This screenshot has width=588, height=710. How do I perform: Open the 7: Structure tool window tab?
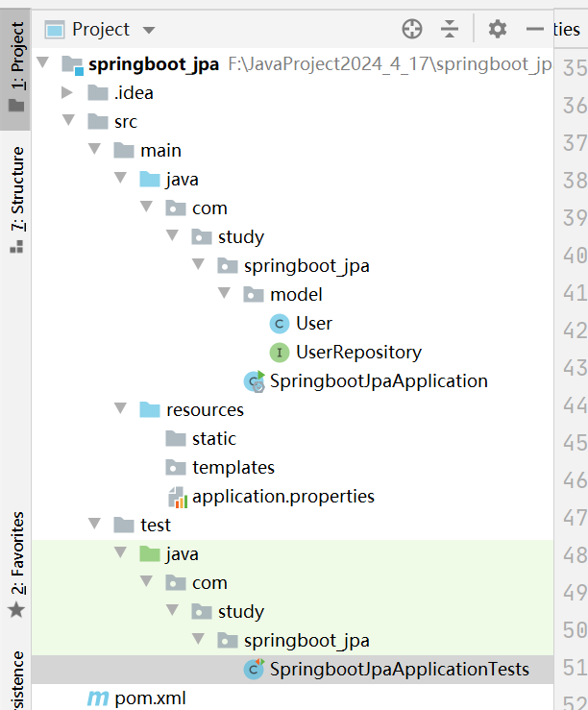(17, 199)
